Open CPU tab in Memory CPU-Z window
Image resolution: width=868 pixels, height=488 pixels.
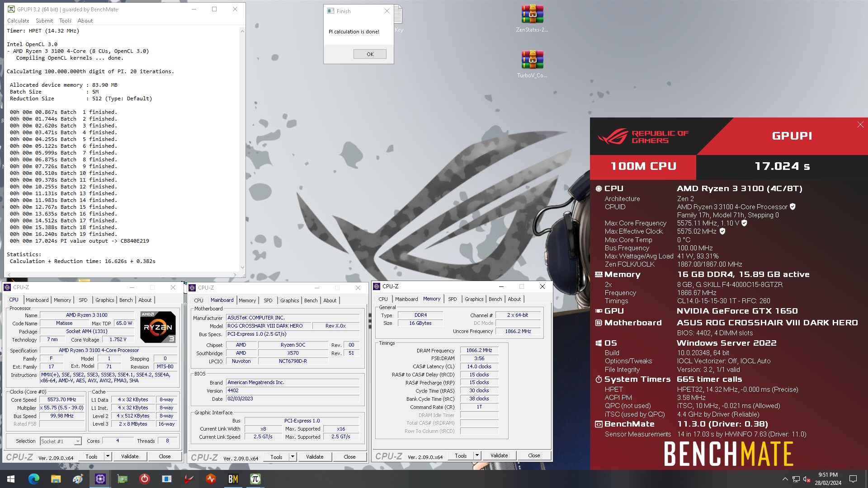click(383, 299)
